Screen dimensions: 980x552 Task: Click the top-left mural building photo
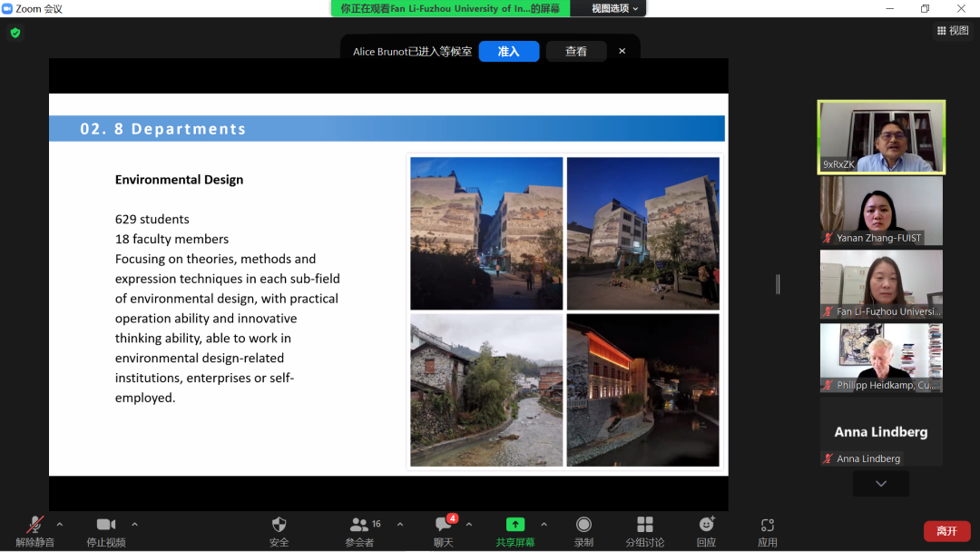(486, 233)
